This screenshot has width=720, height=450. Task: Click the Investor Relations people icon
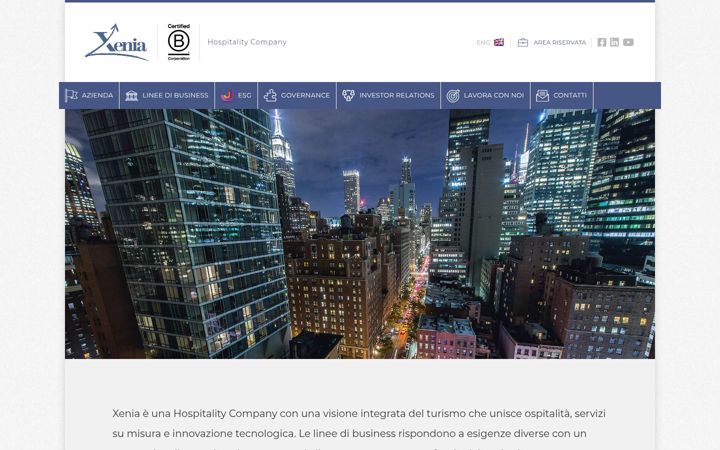click(349, 96)
